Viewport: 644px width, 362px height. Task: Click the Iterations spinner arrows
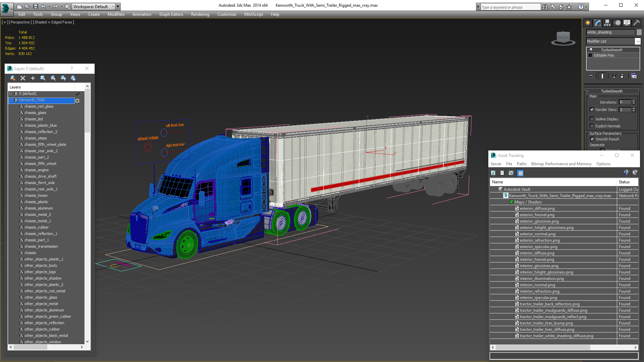(634, 102)
